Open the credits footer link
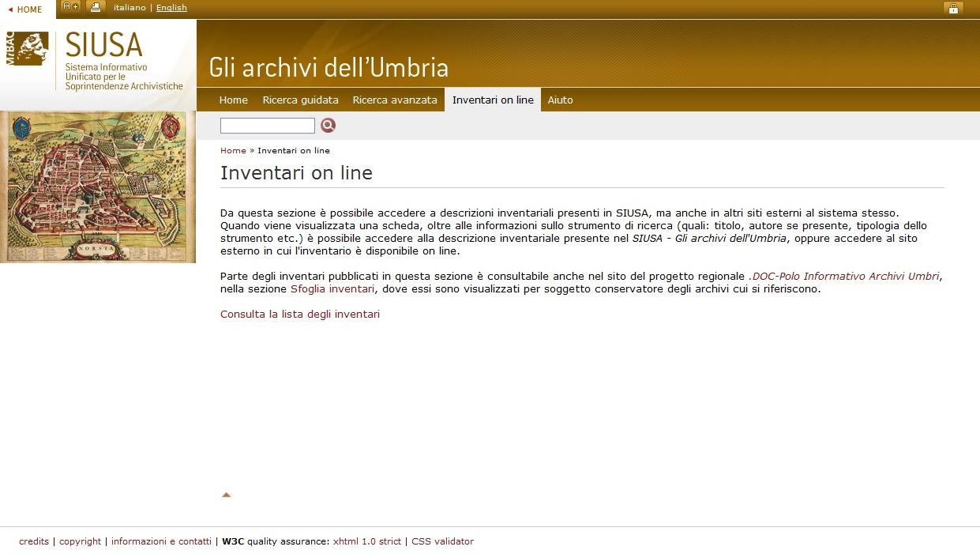980x554 pixels. [x=34, y=541]
